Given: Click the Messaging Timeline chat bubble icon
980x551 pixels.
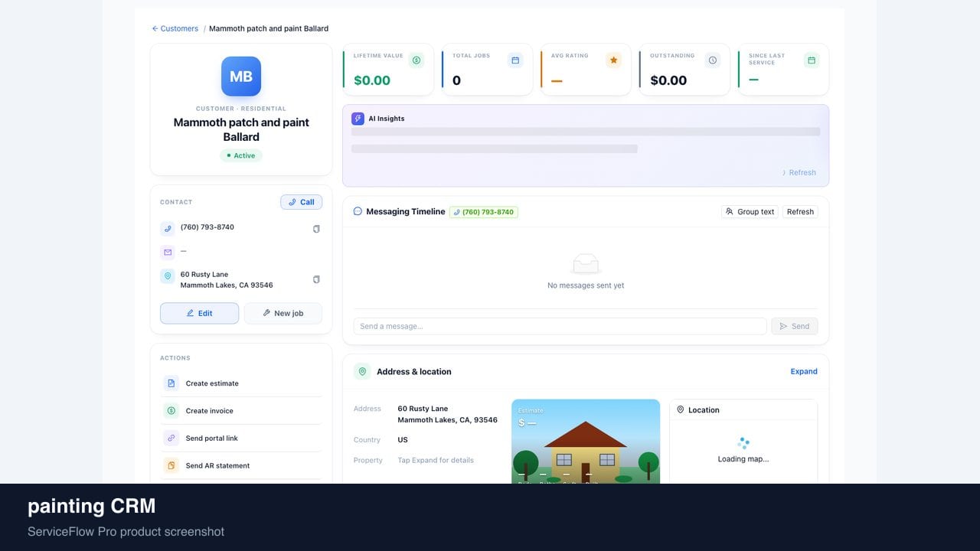Looking at the screenshot, I should pos(358,212).
